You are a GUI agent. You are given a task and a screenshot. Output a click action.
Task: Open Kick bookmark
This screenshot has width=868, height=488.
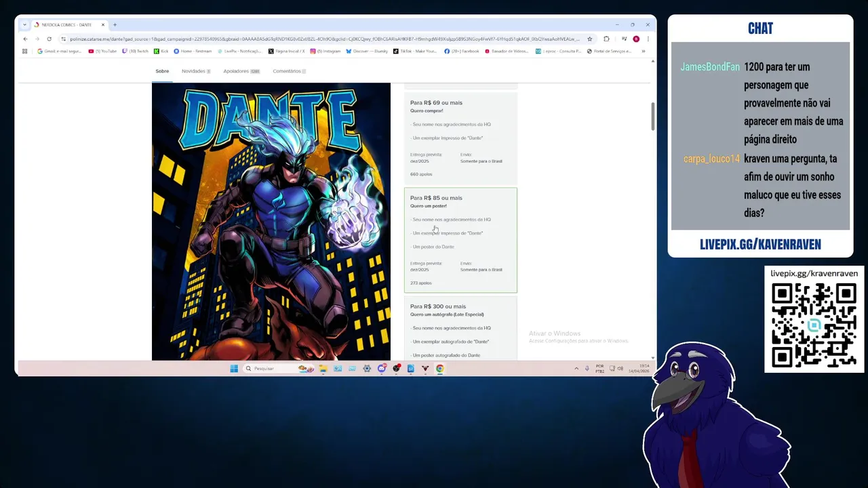click(x=161, y=51)
